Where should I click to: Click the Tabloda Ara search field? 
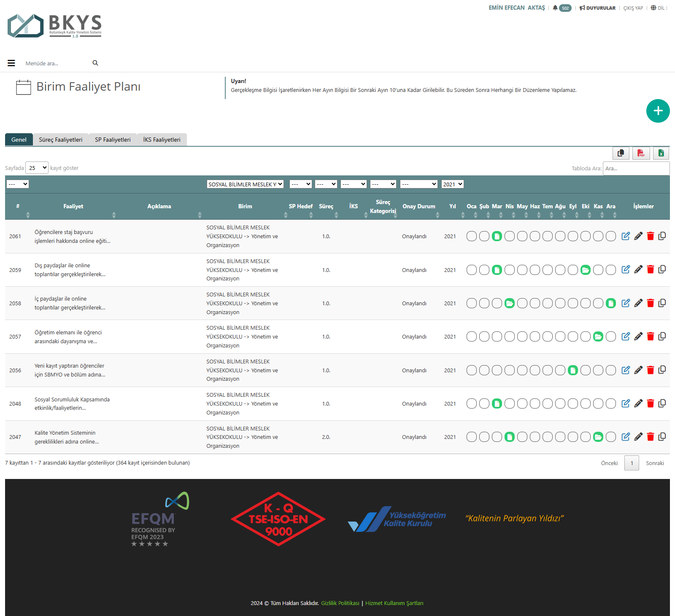[x=636, y=168]
